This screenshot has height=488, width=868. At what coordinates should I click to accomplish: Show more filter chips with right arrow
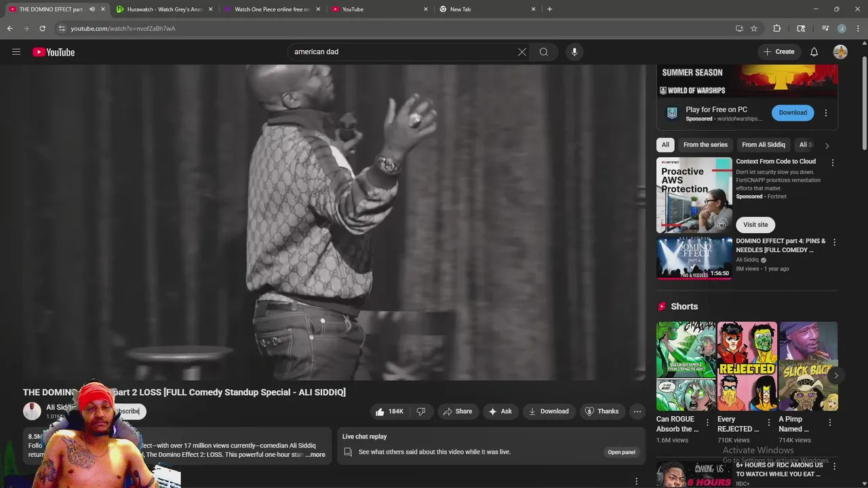click(827, 145)
